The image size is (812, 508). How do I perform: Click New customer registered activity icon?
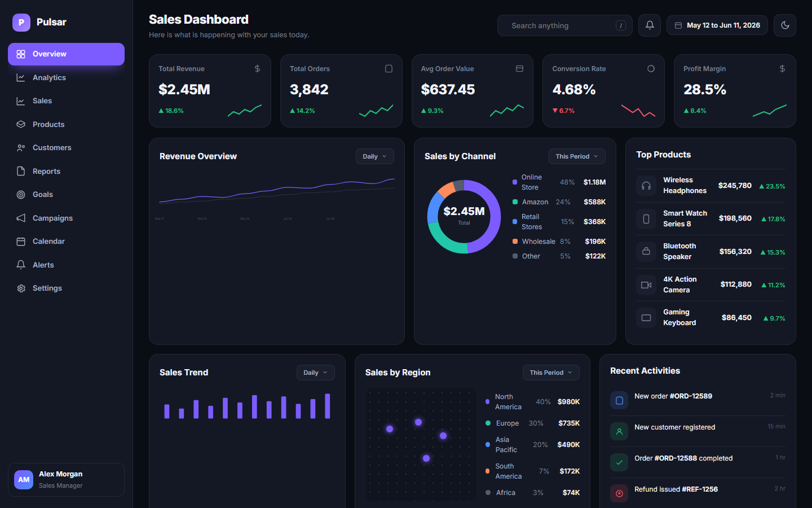pyautogui.click(x=619, y=431)
